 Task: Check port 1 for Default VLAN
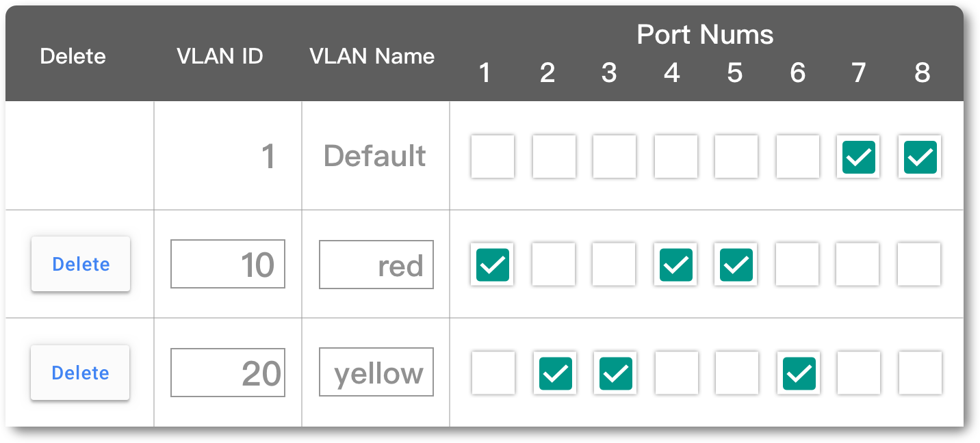point(492,157)
